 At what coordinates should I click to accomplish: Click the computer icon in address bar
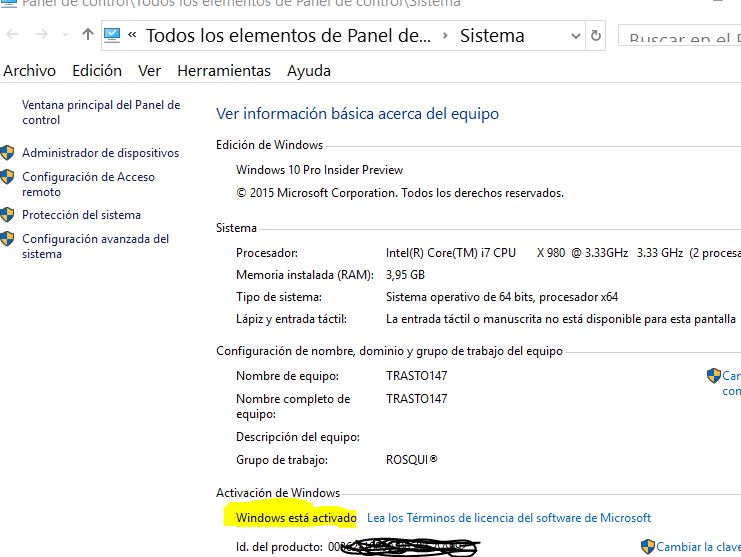pyautogui.click(x=112, y=35)
